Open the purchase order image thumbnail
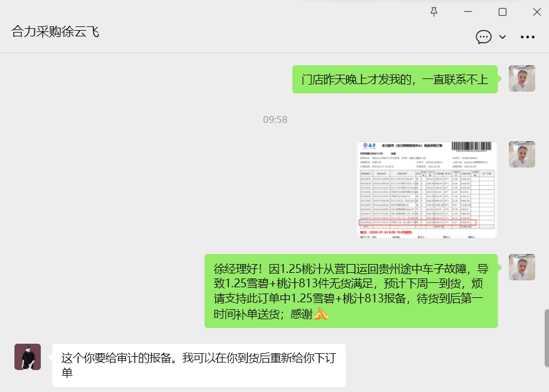Screen dimensions: 549x392 pyautogui.click(x=427, y=189)
